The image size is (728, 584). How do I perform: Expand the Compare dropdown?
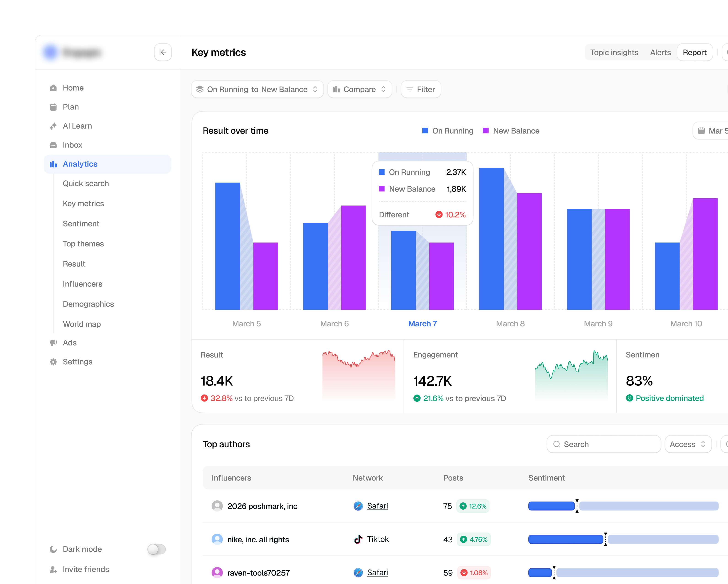point(360,89)
